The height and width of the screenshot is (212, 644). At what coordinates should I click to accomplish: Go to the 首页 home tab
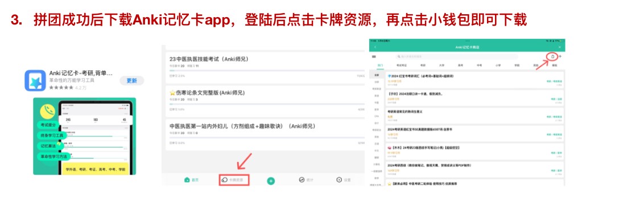192,180
